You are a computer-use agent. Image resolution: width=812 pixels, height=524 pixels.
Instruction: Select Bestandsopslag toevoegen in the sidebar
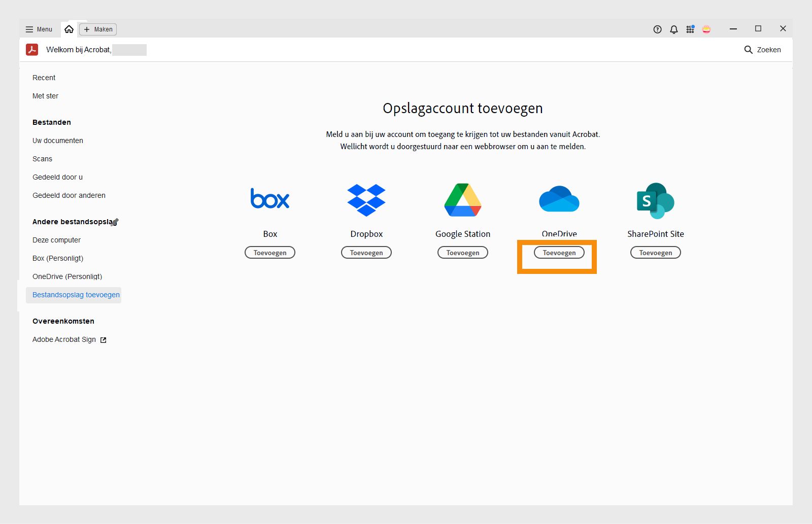pyautogui.click(x=76, y=295)
